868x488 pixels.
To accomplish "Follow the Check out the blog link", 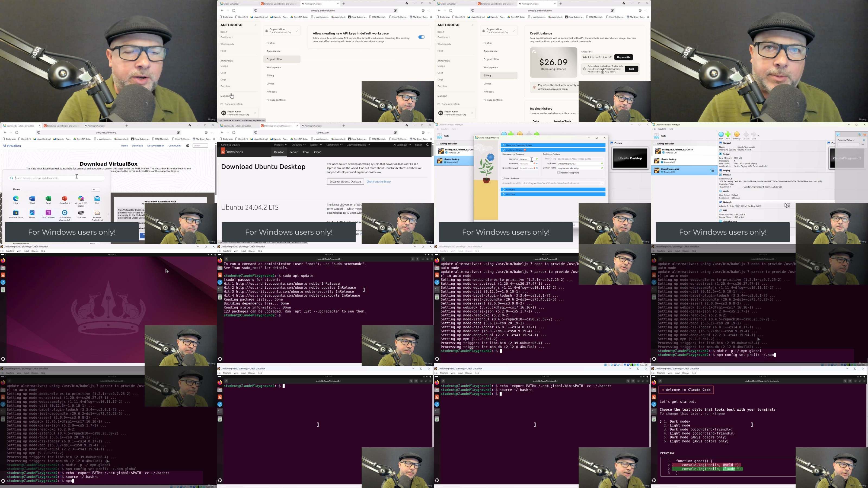I will [x=378, y=182].
